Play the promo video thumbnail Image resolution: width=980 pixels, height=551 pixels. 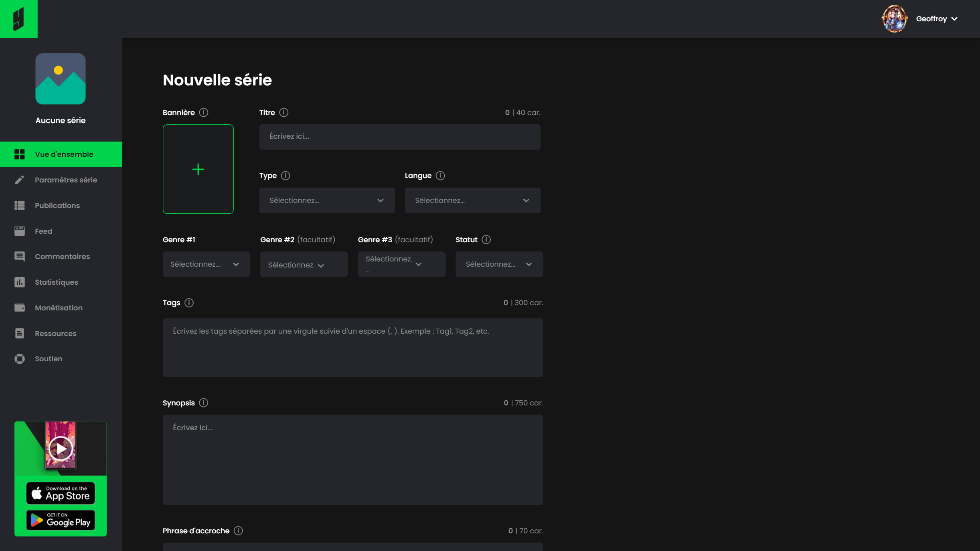pyautogui.click(x=61, y=448)
